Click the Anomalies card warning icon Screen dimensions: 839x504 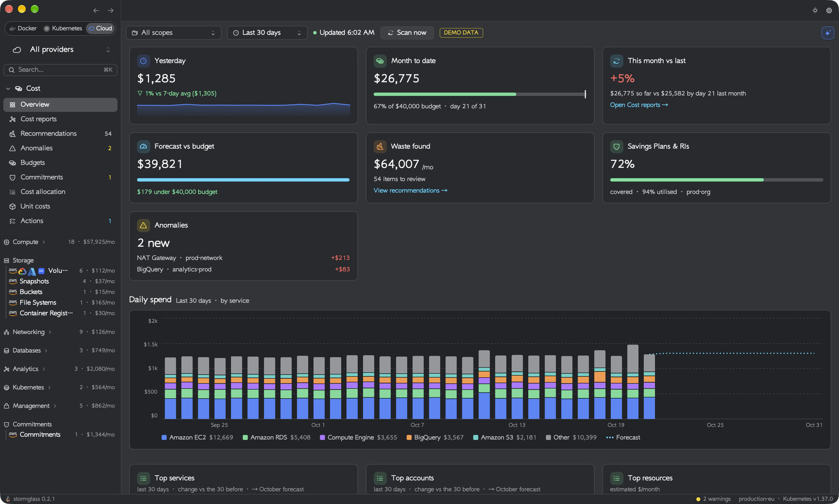pos(143,225)
